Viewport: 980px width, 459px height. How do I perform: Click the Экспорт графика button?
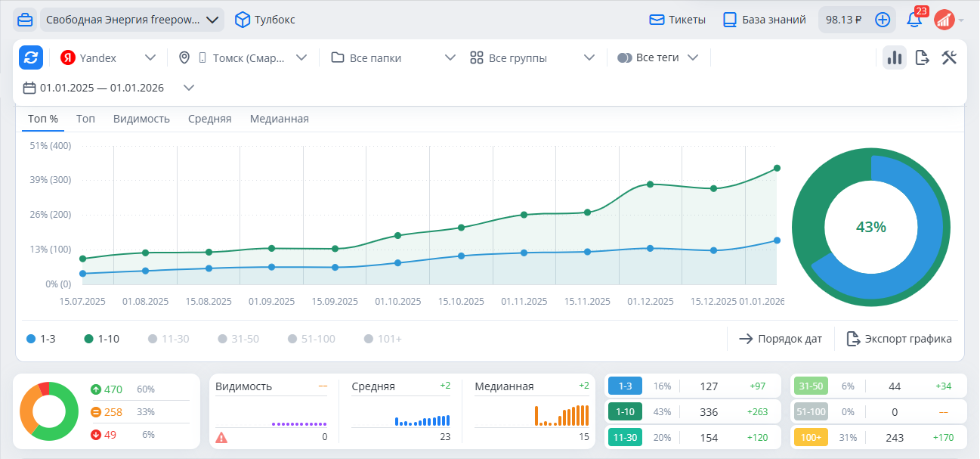(898, 339)
